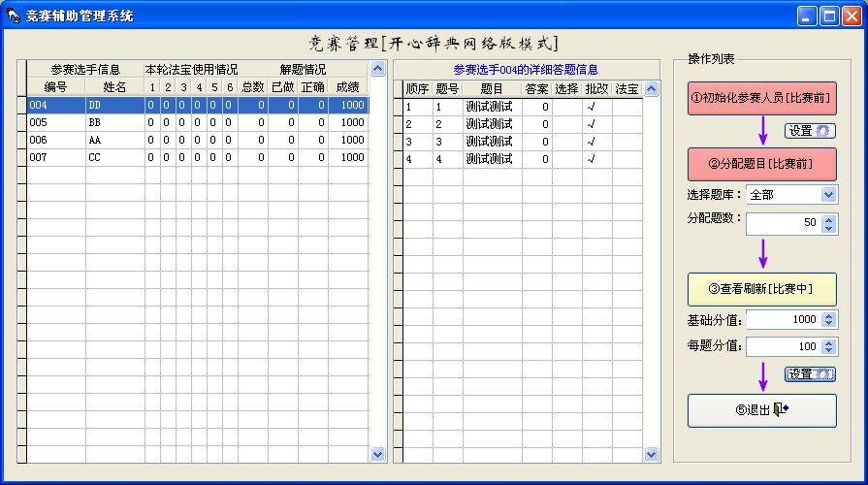Increase 基础分值 with up spinner
This screenshot has height=485, width=868.
pyautogui.click(x=828, y=316)
